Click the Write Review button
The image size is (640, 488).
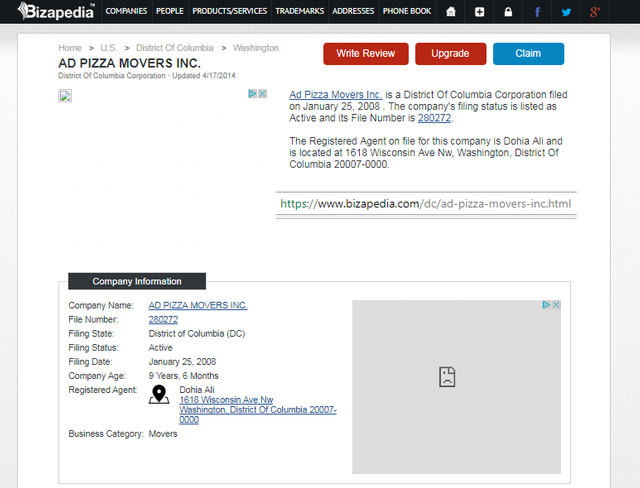pyautogui.click(x=366, y=53)
